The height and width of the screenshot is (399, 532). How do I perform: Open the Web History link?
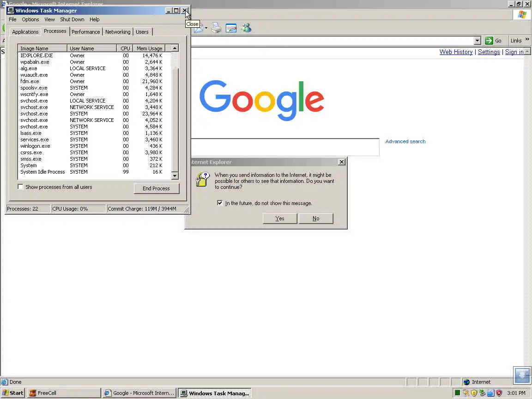pos(456,52)
